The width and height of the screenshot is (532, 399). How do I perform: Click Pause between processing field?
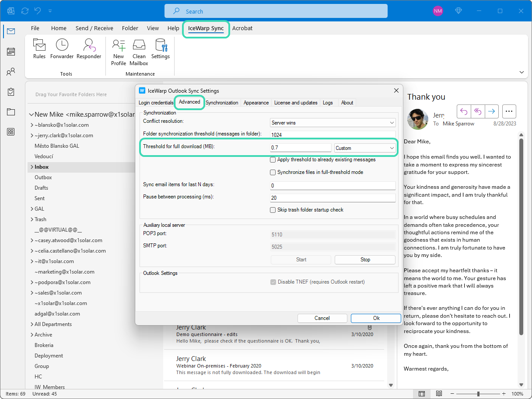pos(333,198)
